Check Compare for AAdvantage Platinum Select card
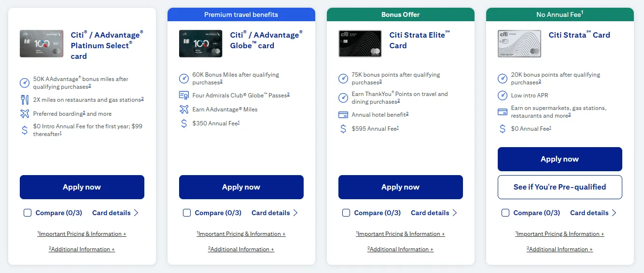 28,213
